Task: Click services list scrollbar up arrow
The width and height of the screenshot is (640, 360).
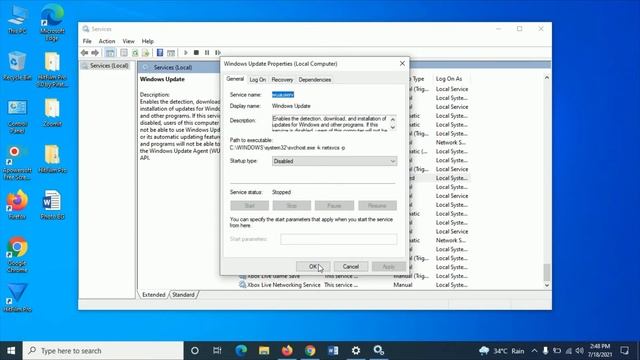Action: pos(547,78)
